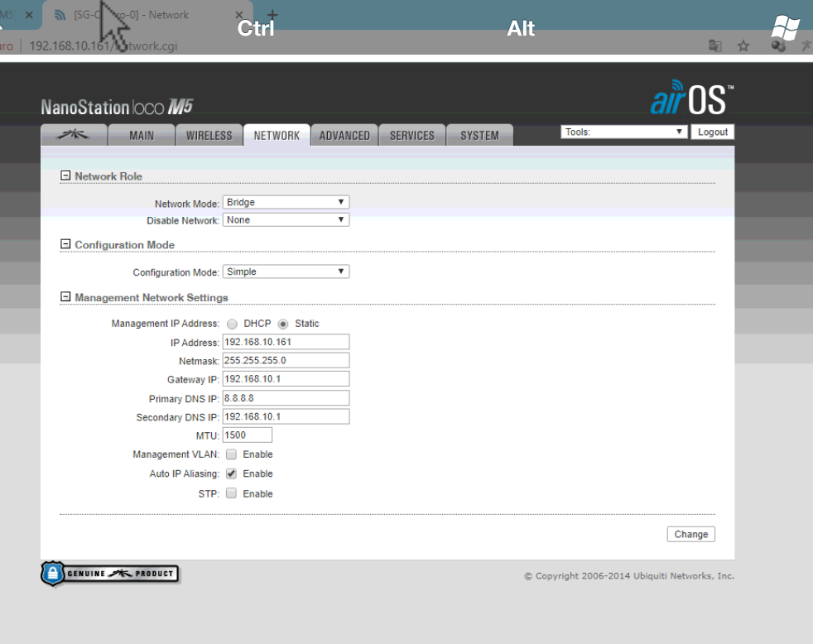The image size is (813, 644).
Task: Collapse the Management Network Settings section
Action: click(65, 297)
